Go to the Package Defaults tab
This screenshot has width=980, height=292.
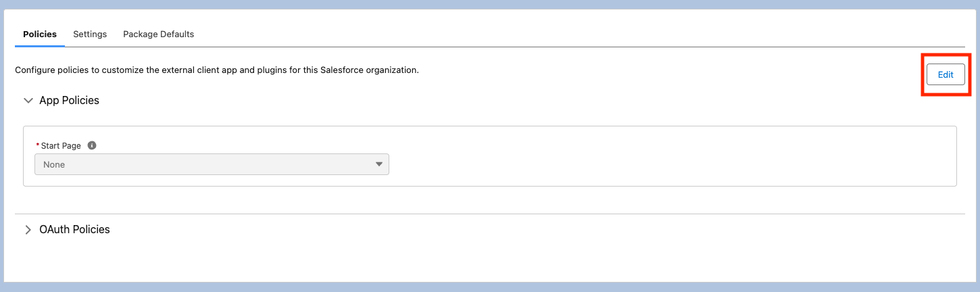pyautogui.click(x=158, y=34)
